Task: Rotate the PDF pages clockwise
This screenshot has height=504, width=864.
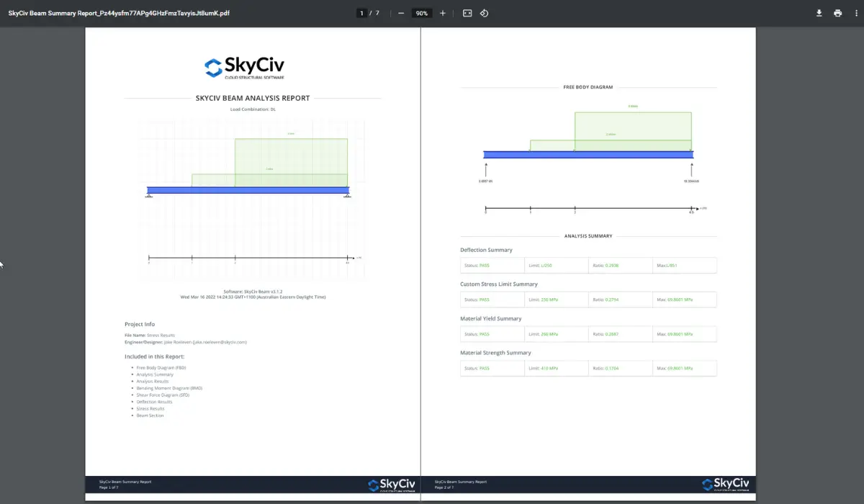Action: (484, 12)
